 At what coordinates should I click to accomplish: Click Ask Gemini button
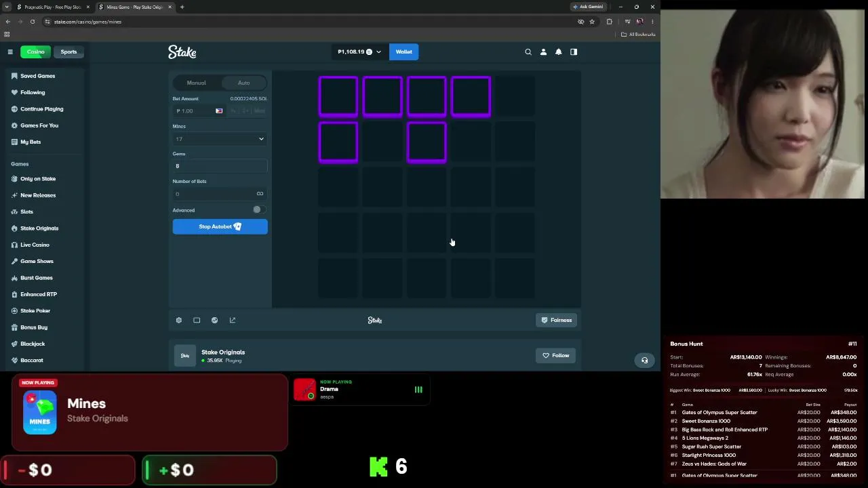588,7
